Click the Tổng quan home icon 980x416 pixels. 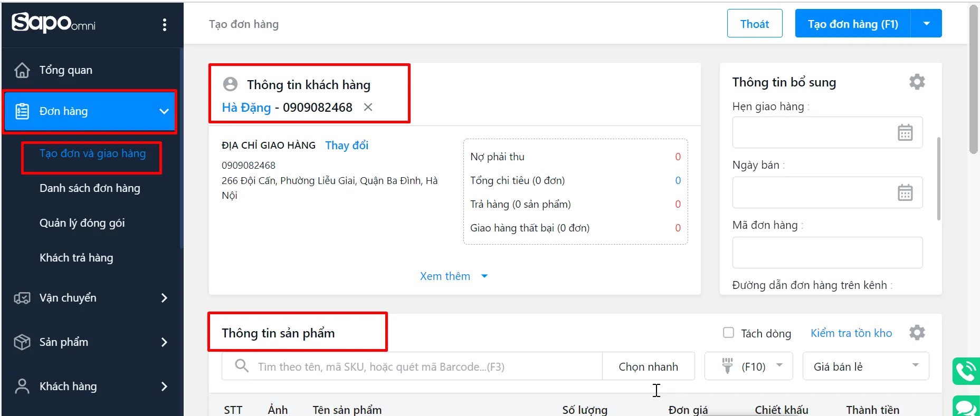tap(22, 70)
